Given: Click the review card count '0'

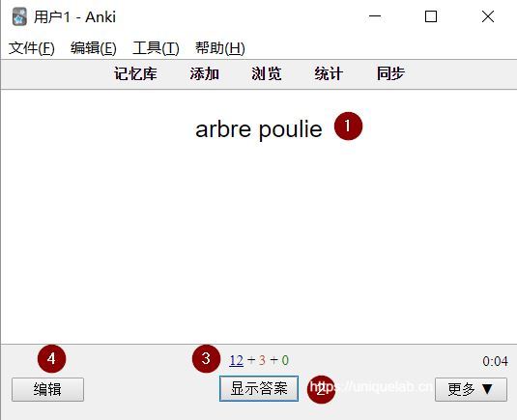Looking at the screenshot, I should pos(285,360).
